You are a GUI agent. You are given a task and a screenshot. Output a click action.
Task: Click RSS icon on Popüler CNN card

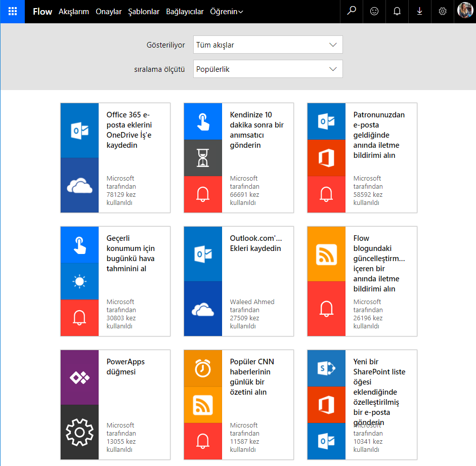pyautogui.click(x=203, y=405)
